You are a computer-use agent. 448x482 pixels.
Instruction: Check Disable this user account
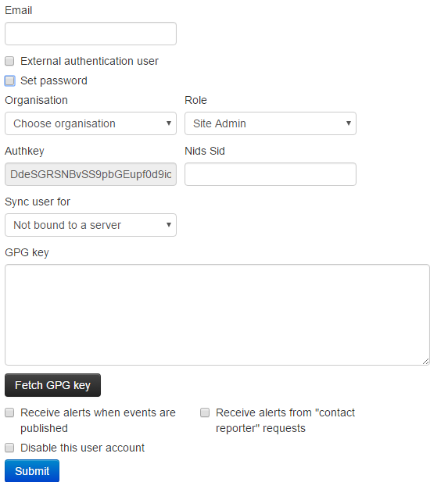pos(9,448)
